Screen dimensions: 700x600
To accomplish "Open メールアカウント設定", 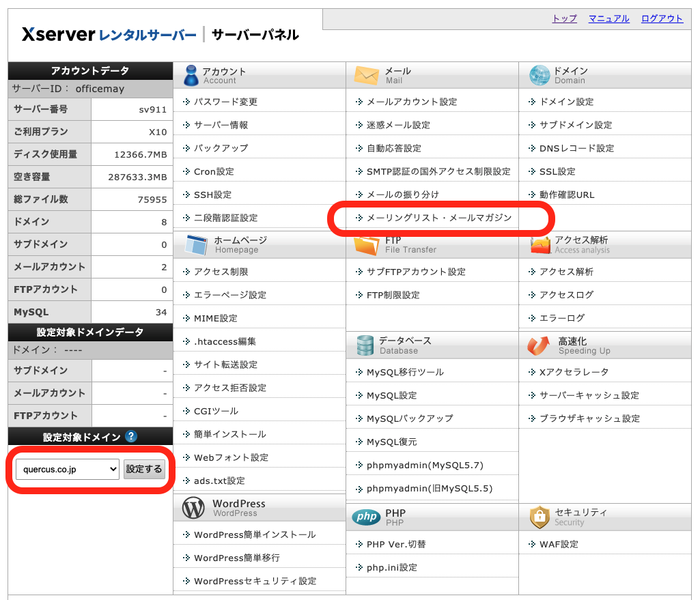I will pos(412,102).
